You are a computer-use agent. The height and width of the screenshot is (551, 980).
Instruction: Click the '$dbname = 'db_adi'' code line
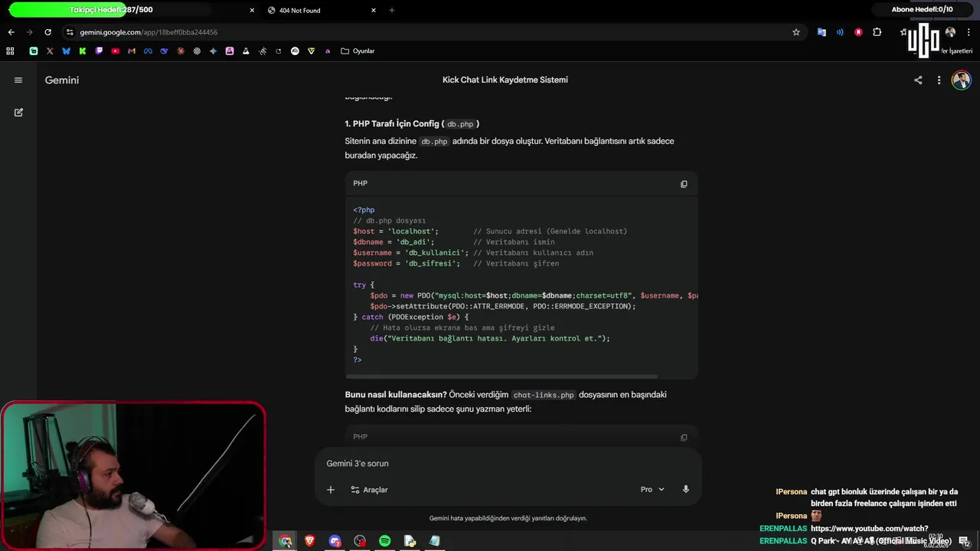[394, 242]
